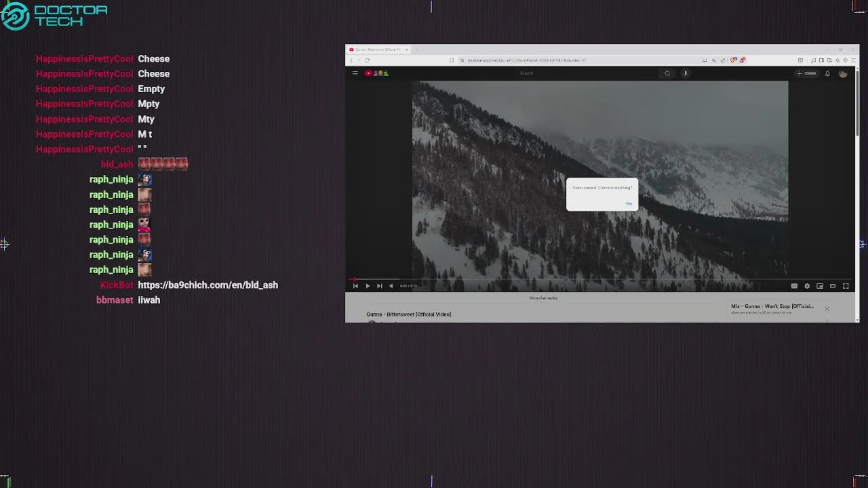The image size is (868, 488).
Task: Click Yes in the video paused dialog
Action: tap(629, 204)
